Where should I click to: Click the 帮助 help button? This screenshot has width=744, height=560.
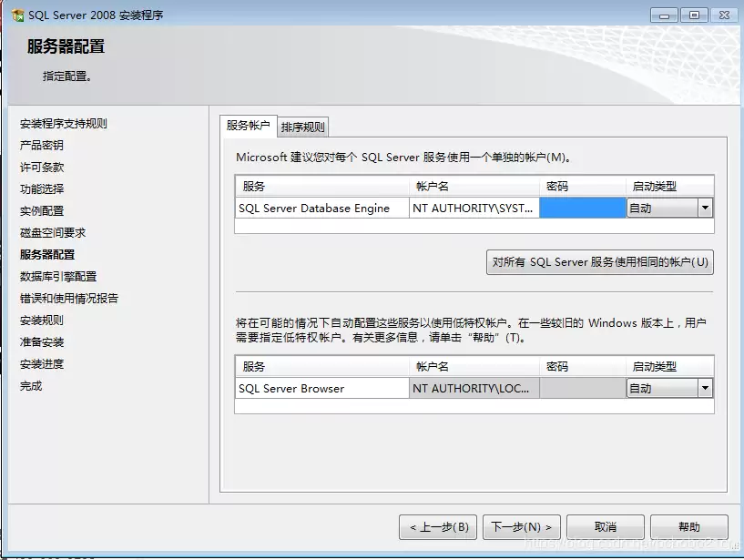(689, 527)
